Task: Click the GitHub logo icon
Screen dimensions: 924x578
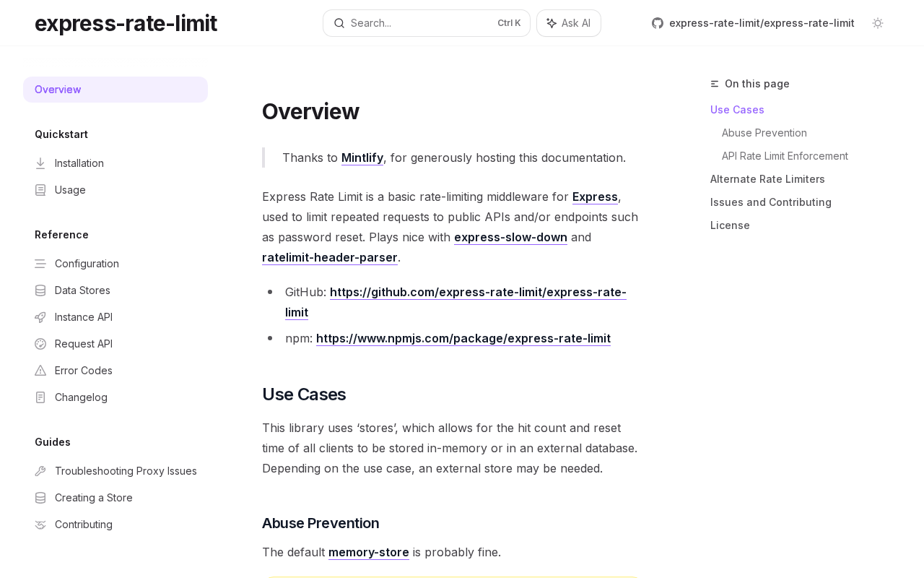Action: (x=658, y=23)
